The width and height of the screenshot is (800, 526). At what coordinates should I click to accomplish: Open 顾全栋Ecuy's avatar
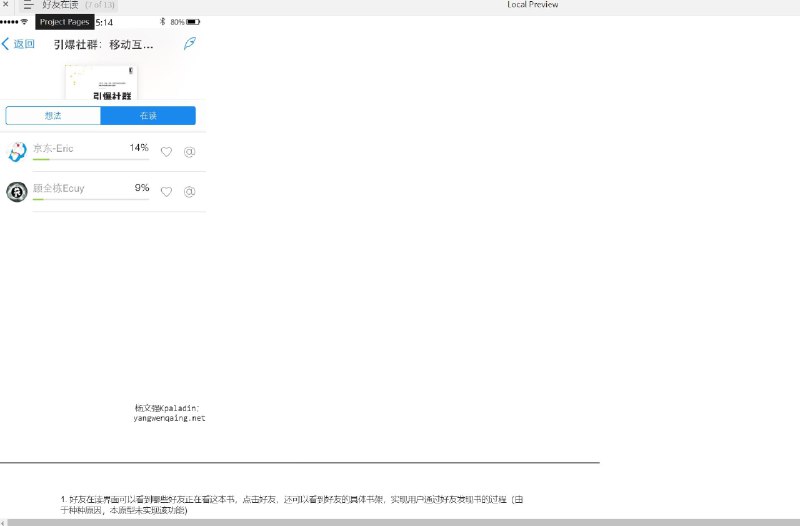pos(16,192)
